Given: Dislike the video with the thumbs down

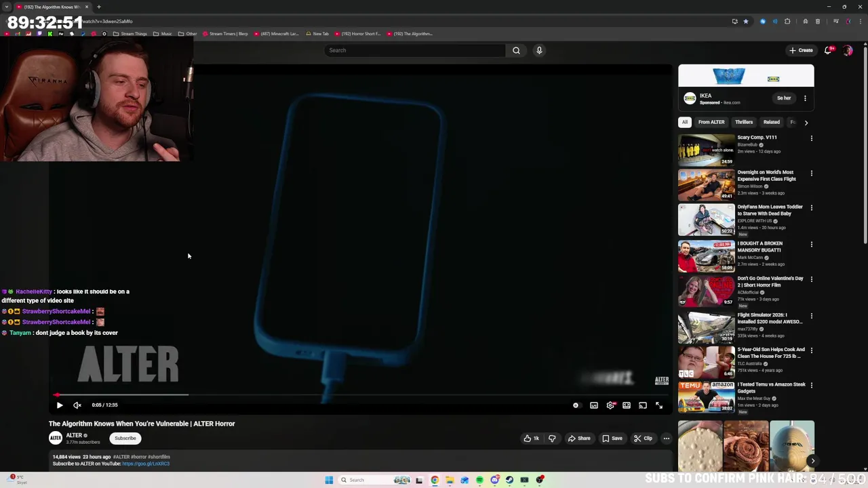Looking at the screenshot, I should 552,439.
